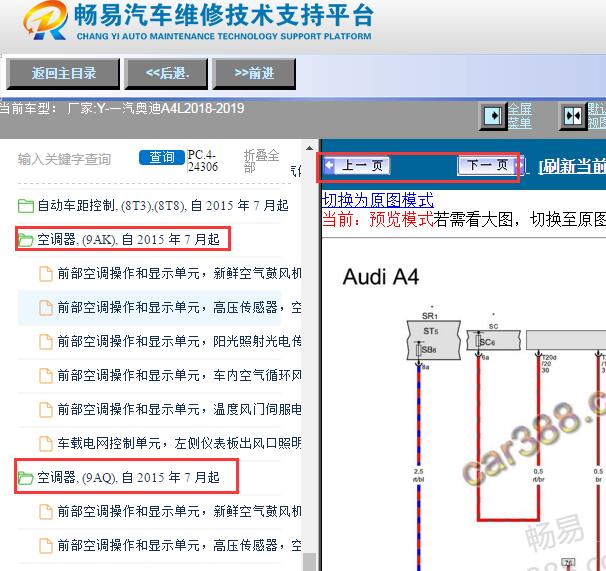Collapse the 空调器 (9AK) folder
This screenshot has height=571, width=606.
(x=128, y=239)
